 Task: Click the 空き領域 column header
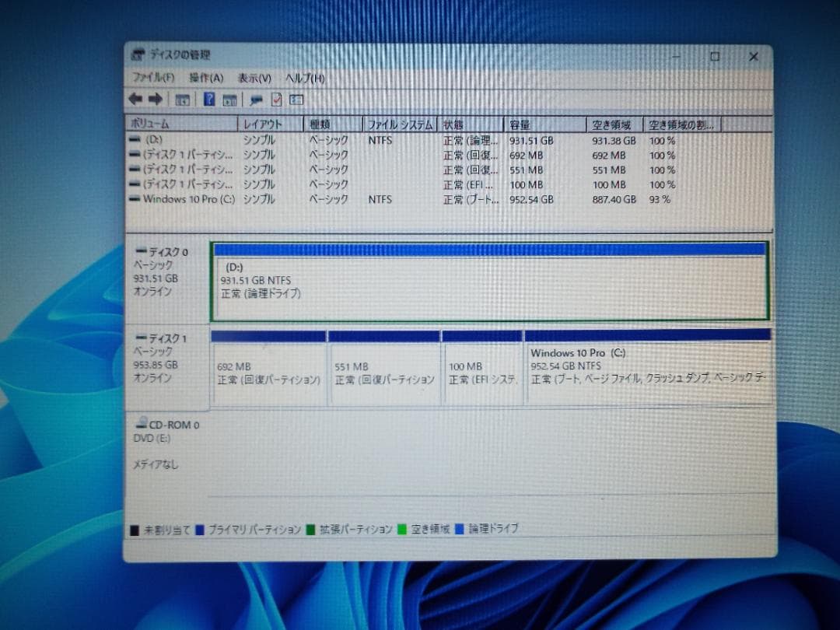(614, 124)
